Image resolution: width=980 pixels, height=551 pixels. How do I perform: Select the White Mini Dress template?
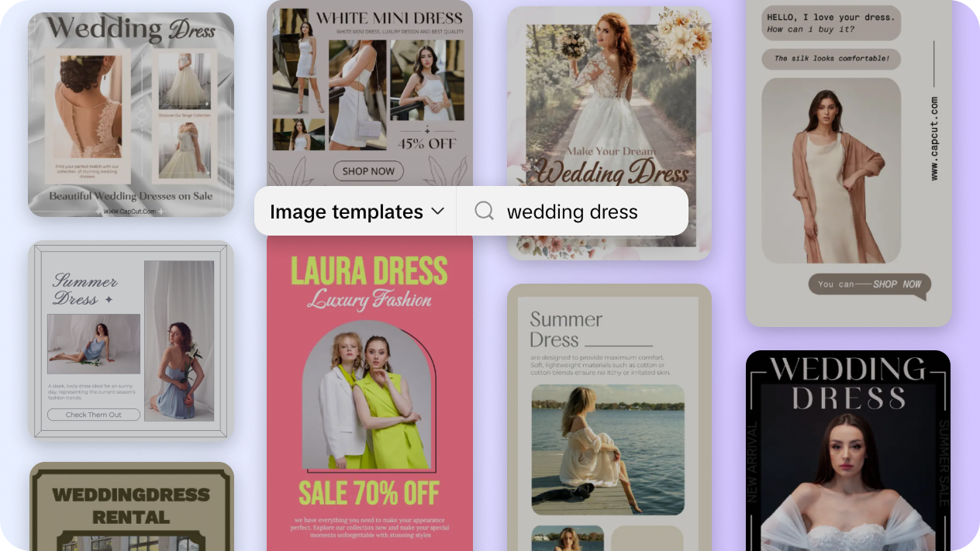370,93
